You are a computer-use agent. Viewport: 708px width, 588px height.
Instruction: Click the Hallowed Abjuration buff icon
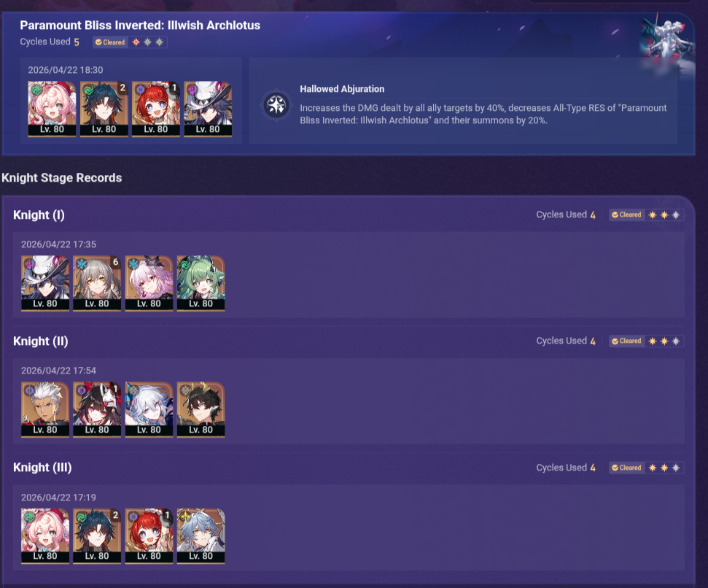[276, 105]
